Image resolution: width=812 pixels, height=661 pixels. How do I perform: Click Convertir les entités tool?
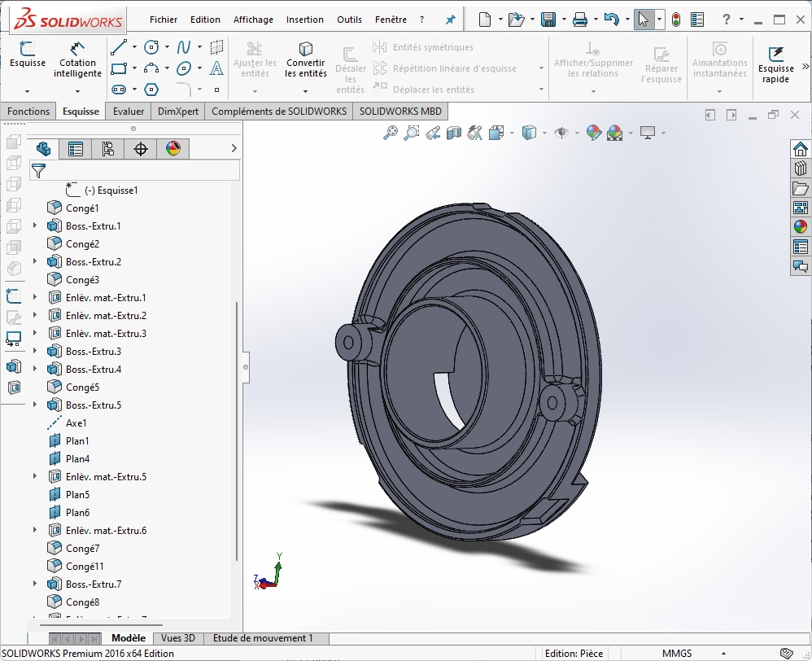[x=305, y=59]
